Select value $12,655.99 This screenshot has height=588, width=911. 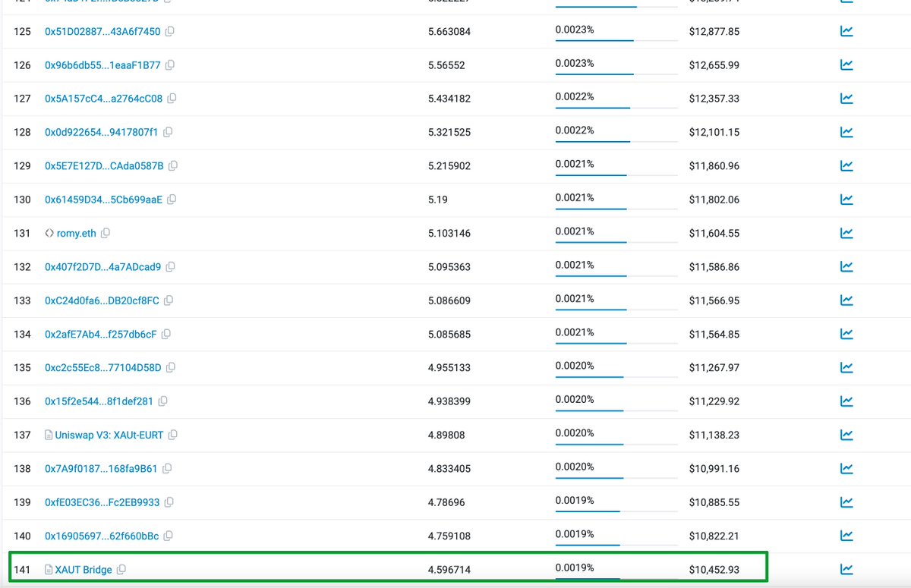(x=714, y=65)
